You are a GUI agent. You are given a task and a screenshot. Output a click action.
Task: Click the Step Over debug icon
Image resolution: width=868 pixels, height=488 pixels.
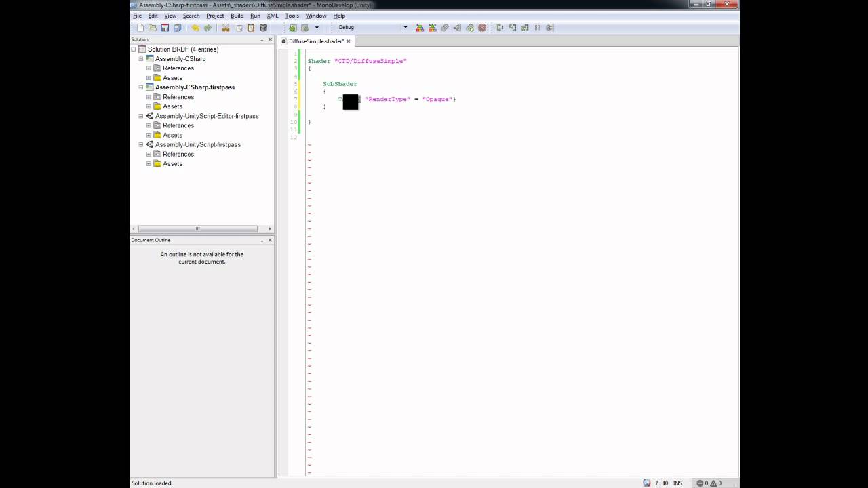[500, 28]
